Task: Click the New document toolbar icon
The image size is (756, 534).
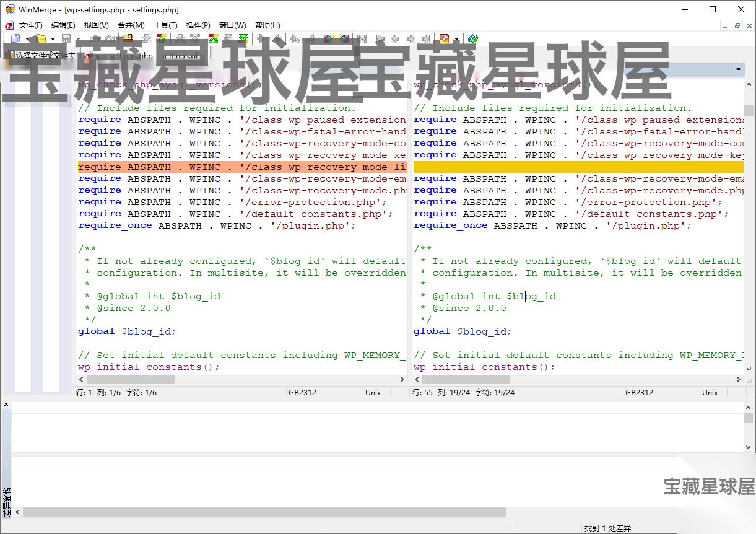Action: [14, 38]
